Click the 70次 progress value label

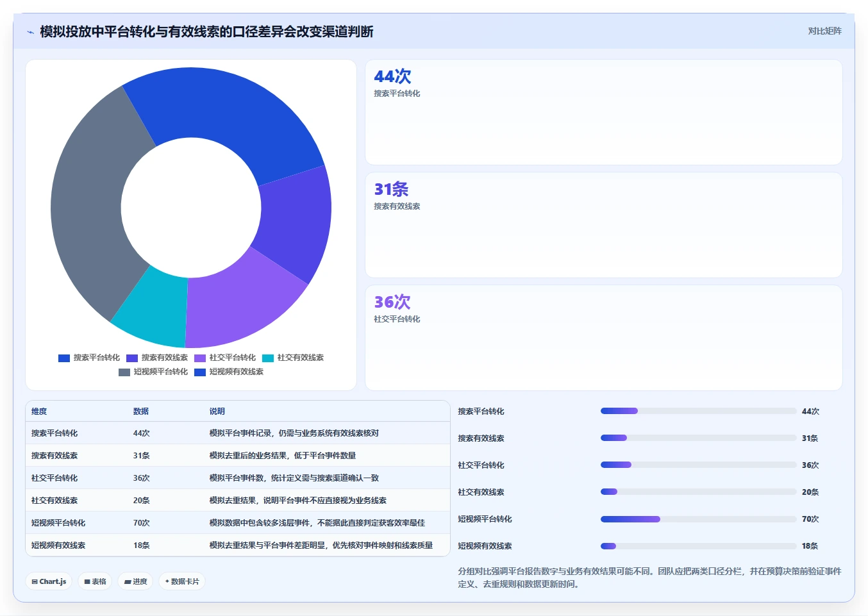[810, 519]
